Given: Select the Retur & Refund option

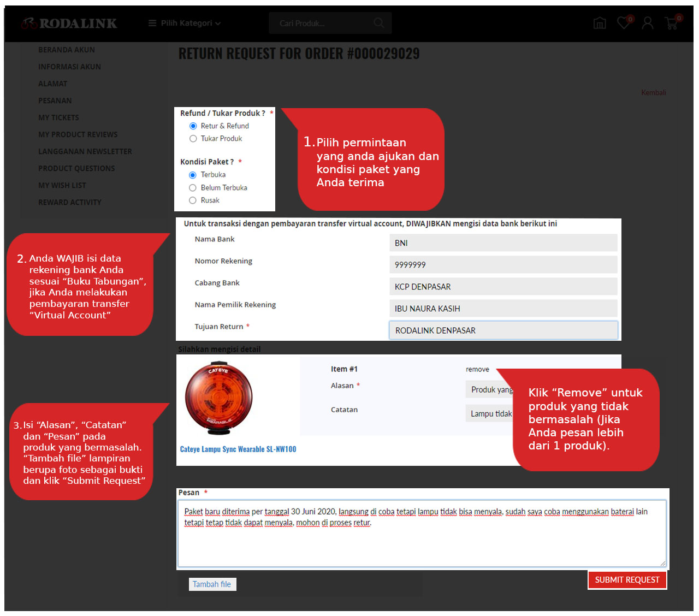Looking at the screenshot, I should [193, 126].
